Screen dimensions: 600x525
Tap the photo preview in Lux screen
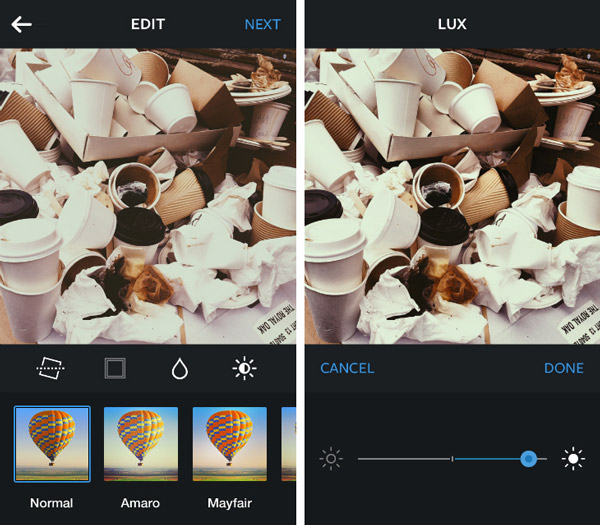(453, 196)
